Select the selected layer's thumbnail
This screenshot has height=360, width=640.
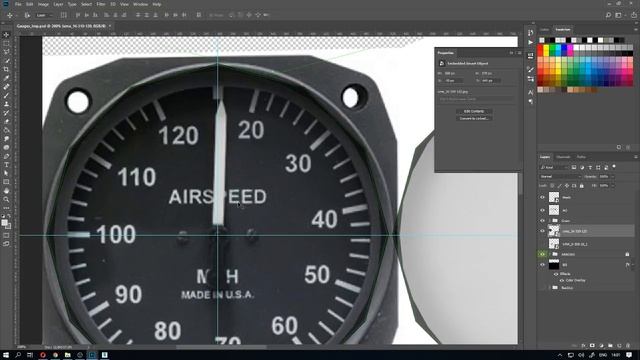(554, 231)
